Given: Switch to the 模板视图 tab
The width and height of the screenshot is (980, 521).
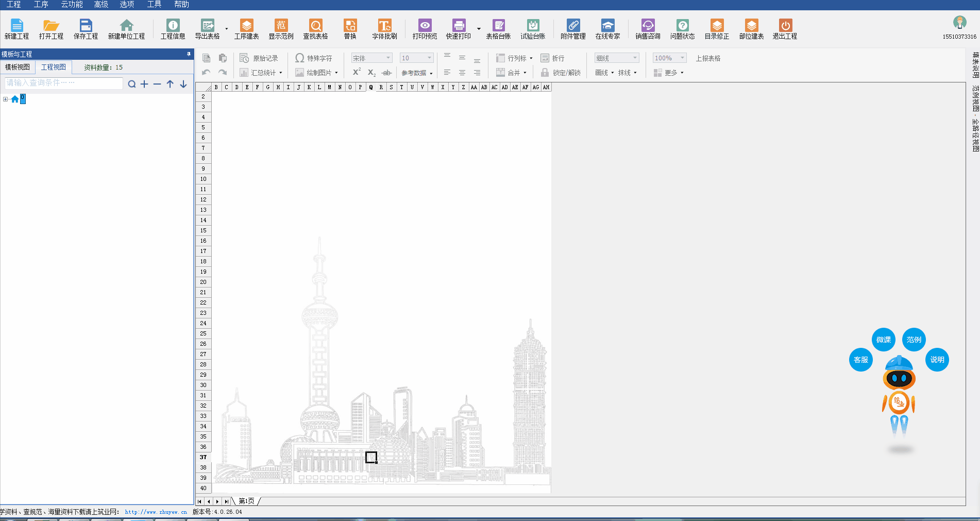Looking at the screenshot, I should [18, 67].
